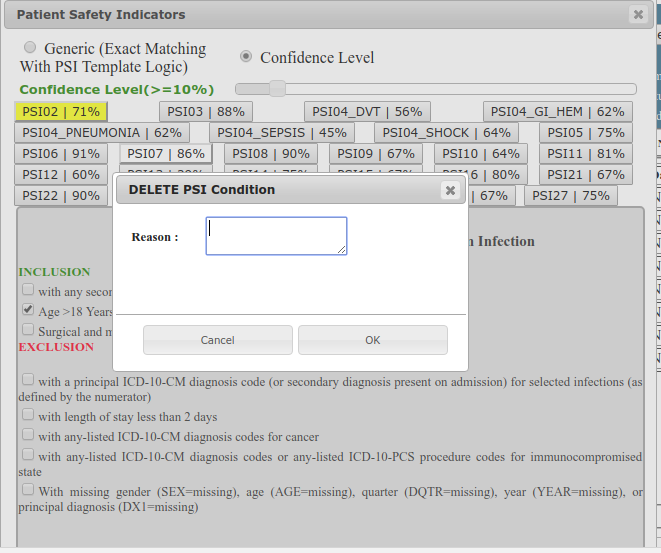The width and height of the screenshot is (661, 553).
Task: Select the PSI04_DVT | 56% tab
Action: (367, 112)
